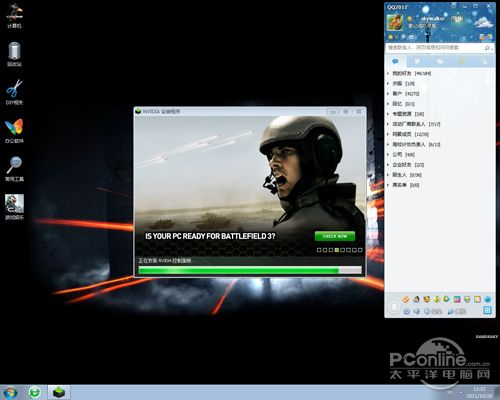The image size is (500, 400).
Task: Switch to the yellow-icon QQ tab
Action: [462, 61]
